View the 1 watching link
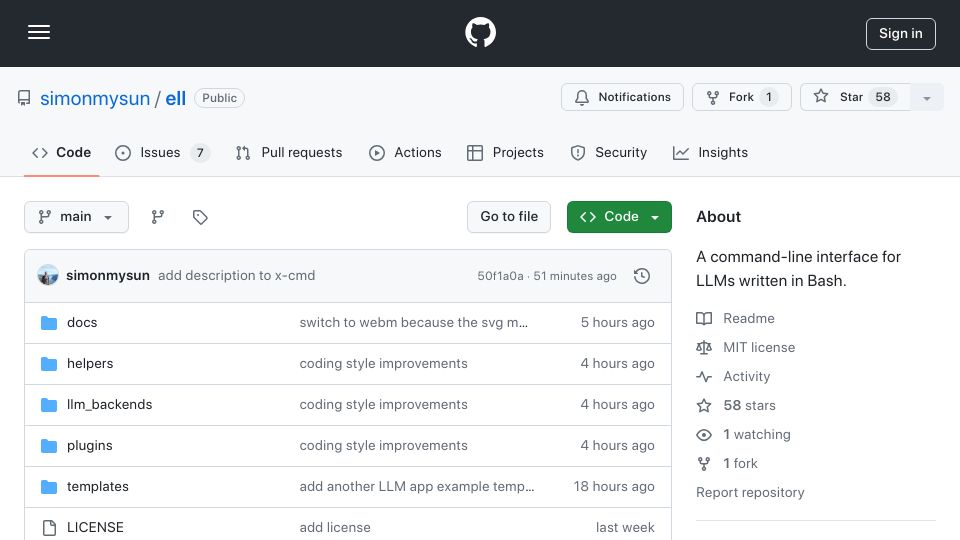This screenshot has width=960, height=540. (x=757, y=435)
